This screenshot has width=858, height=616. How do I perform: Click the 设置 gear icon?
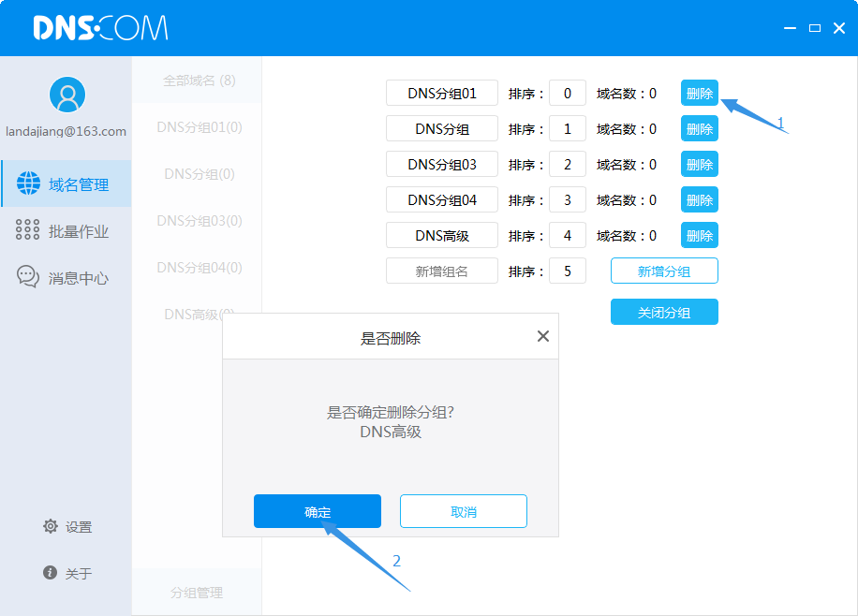[x=51, y=527]
